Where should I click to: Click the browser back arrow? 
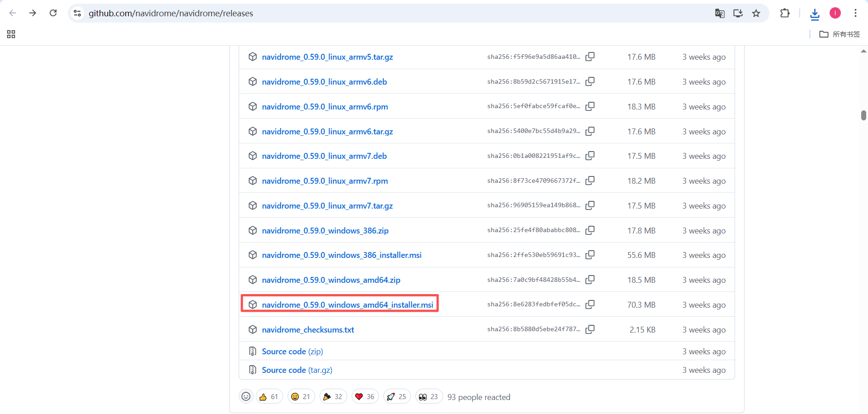[13, 13]
